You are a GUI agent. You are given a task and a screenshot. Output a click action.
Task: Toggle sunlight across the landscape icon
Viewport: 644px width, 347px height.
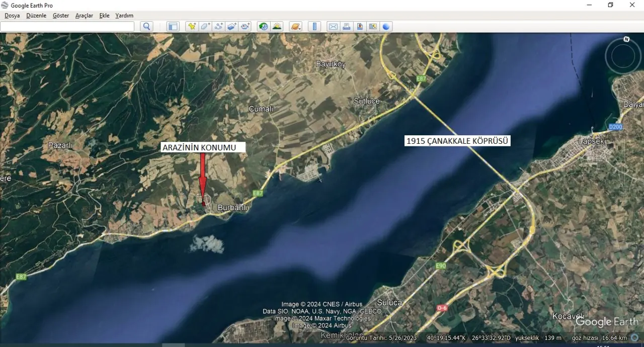(x=277, y=27)
